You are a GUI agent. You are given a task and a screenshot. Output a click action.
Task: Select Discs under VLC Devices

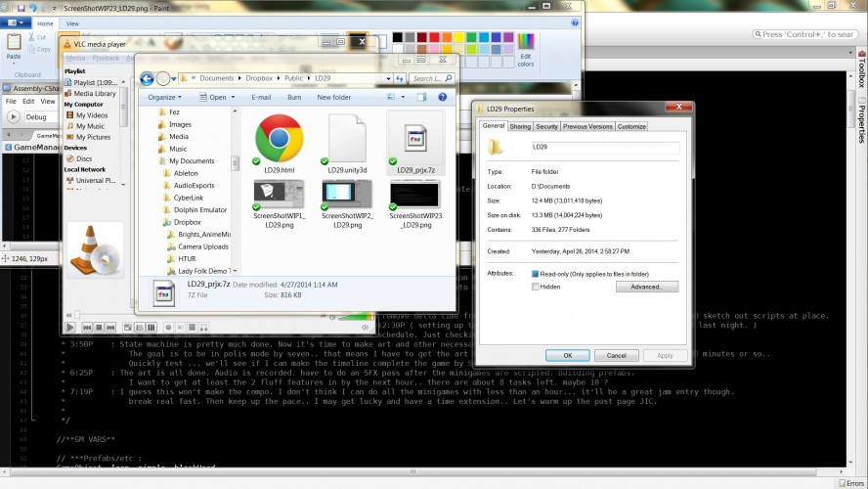click(x=79, y=158)
